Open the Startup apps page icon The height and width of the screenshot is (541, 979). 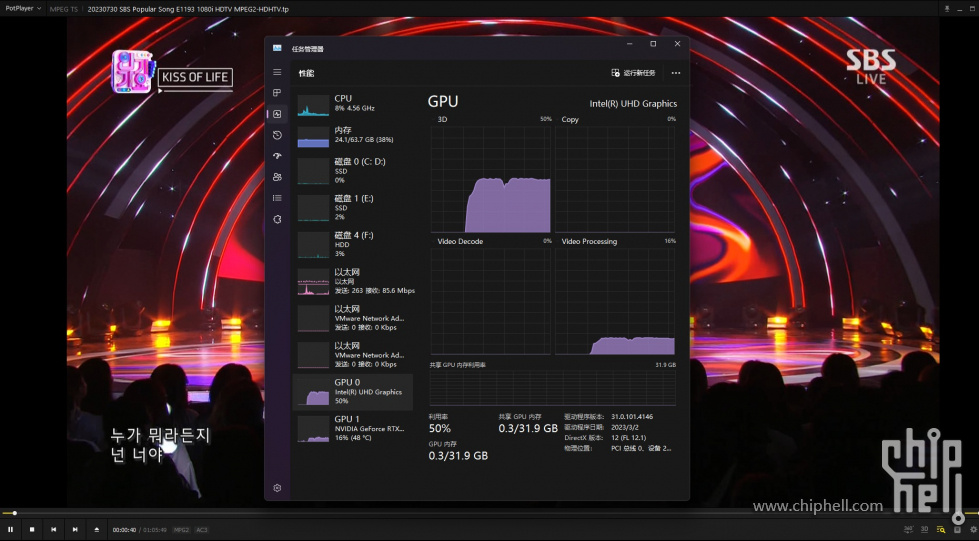[277, 156]
